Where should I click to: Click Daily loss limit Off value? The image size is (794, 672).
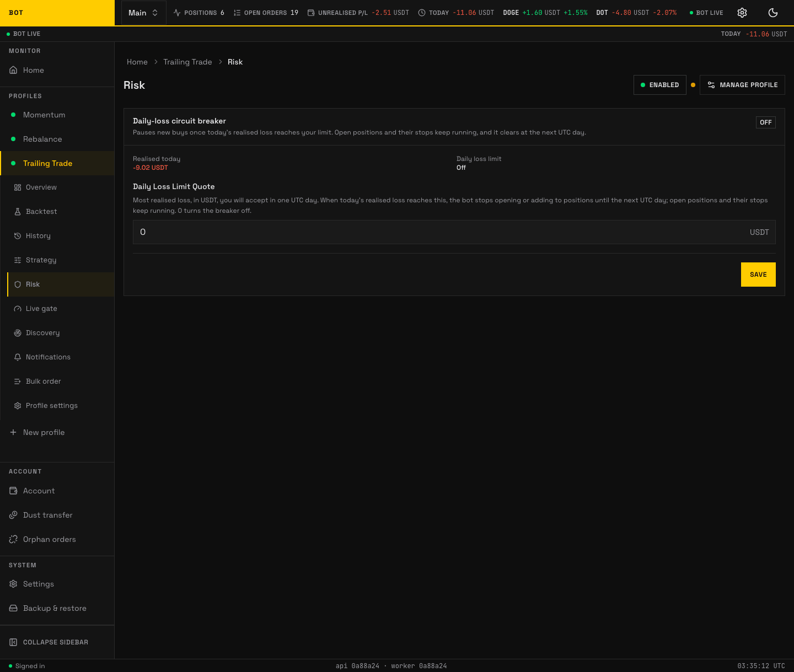pyautogui.click(x=461, y=168)
